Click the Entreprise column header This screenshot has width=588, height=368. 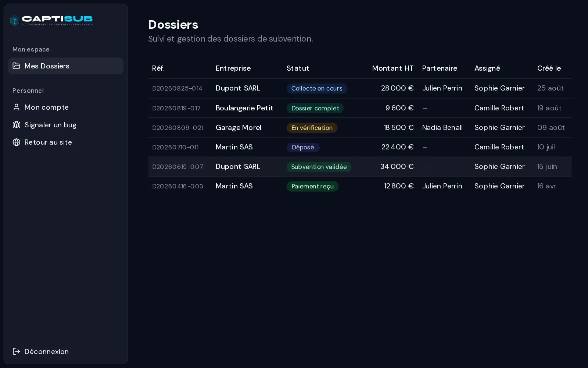[233, 68]
